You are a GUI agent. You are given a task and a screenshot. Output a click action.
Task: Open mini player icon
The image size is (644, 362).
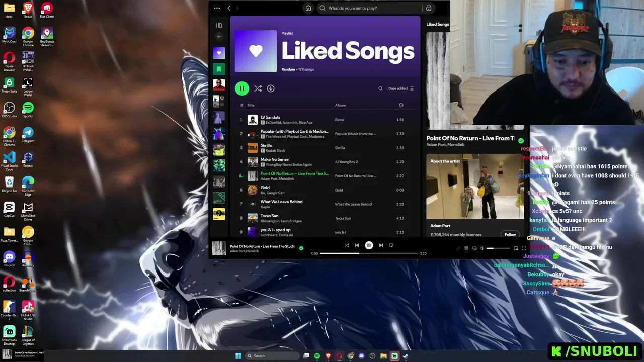[x=516, y=248]
